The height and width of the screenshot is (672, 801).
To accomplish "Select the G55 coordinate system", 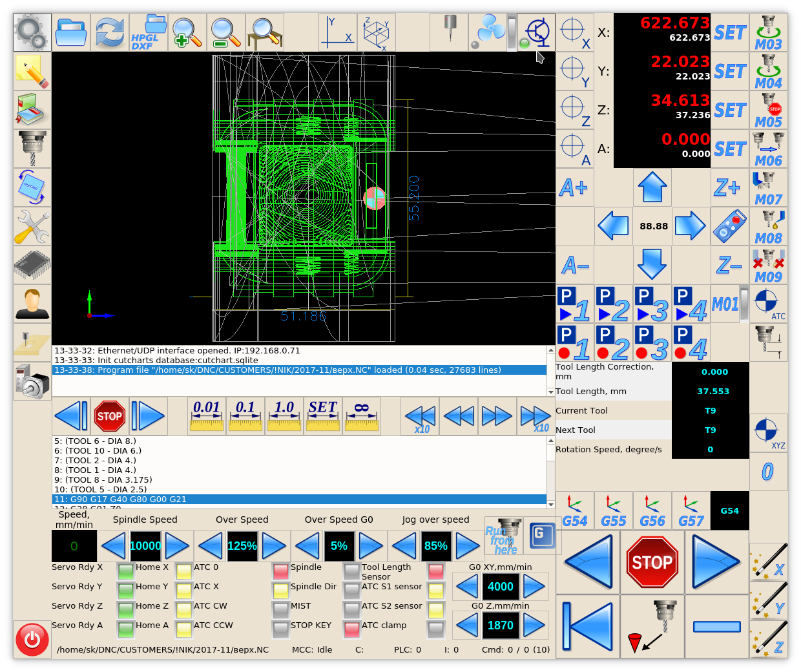I will [x=614, y=510].
